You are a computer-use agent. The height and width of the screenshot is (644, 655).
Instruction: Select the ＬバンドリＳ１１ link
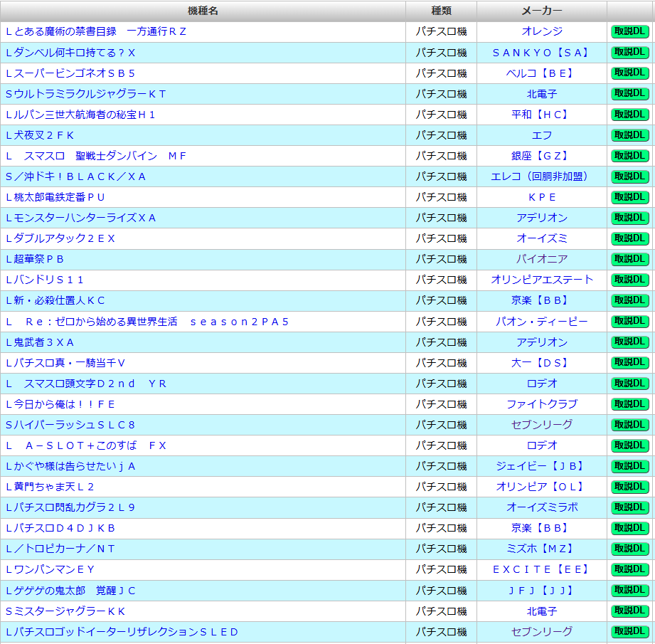[45, 280]
